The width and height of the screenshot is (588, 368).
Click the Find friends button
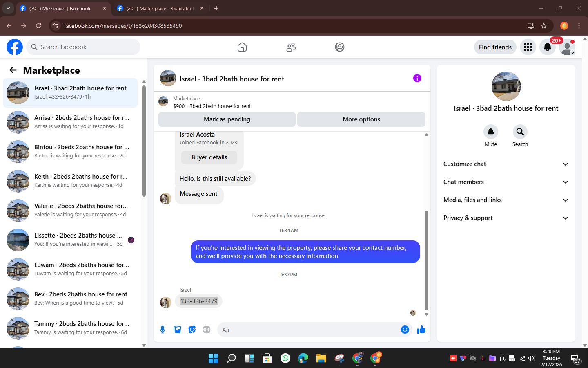click(495, 47)
